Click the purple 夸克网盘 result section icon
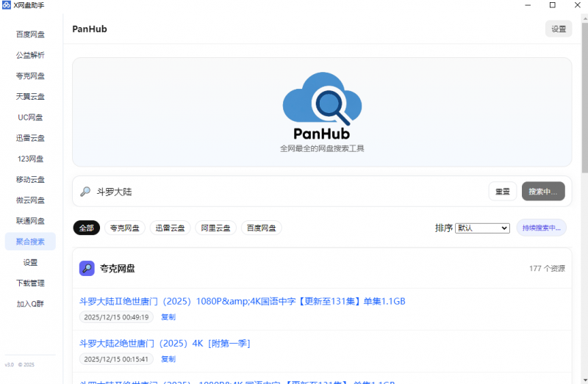 coord(87,268)
